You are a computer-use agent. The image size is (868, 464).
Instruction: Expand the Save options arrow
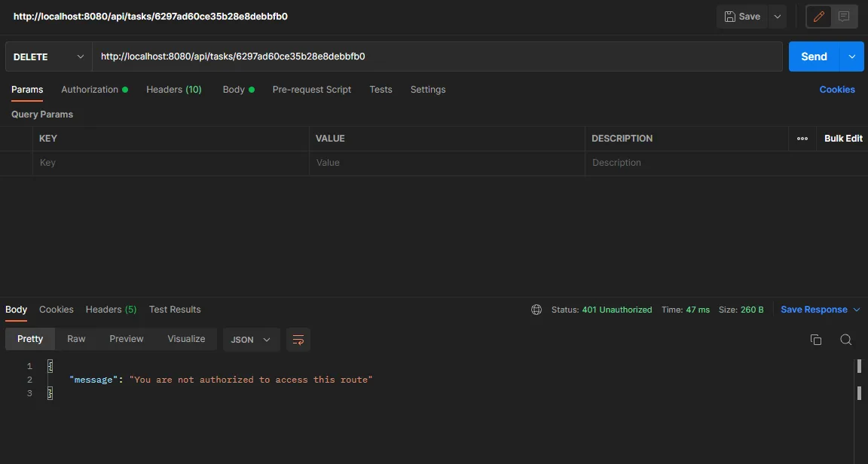tap(778, 17)
